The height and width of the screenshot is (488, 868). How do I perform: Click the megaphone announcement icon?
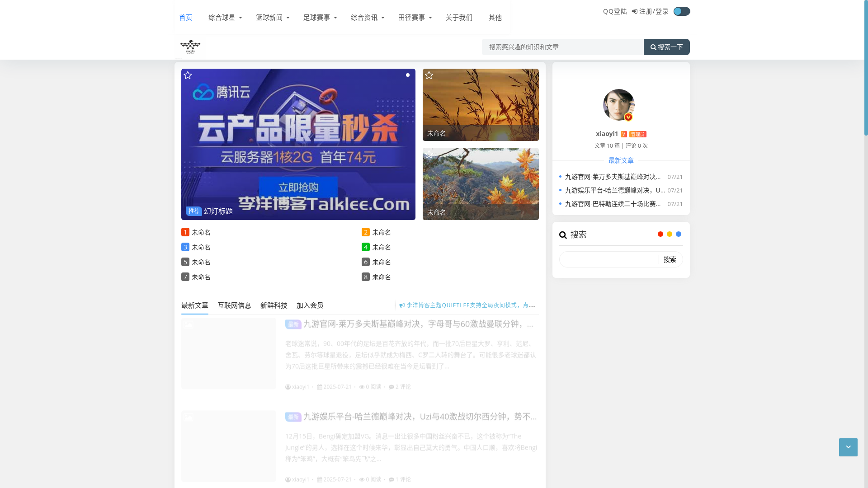[x=402, y=305]
